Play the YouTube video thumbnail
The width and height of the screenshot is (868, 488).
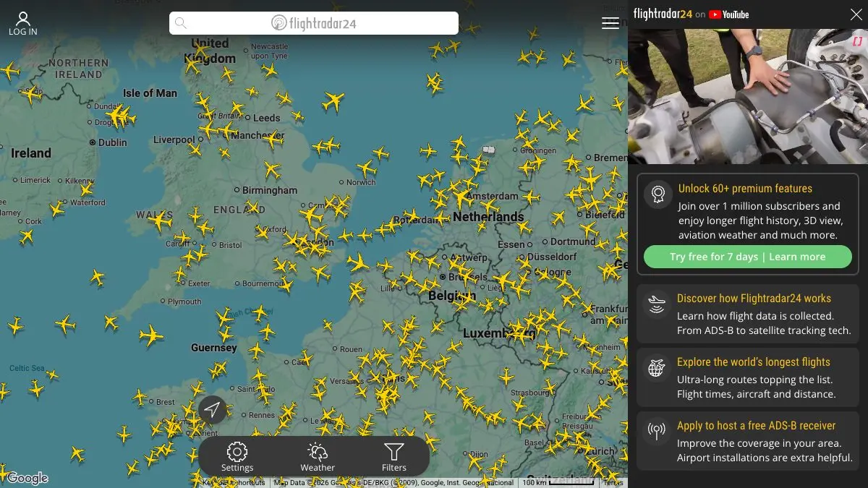point(748,96)
